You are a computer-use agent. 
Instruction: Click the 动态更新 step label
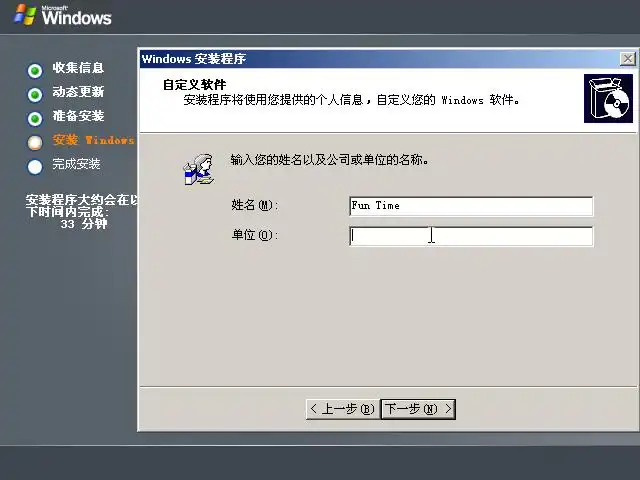tap(78, 92)
